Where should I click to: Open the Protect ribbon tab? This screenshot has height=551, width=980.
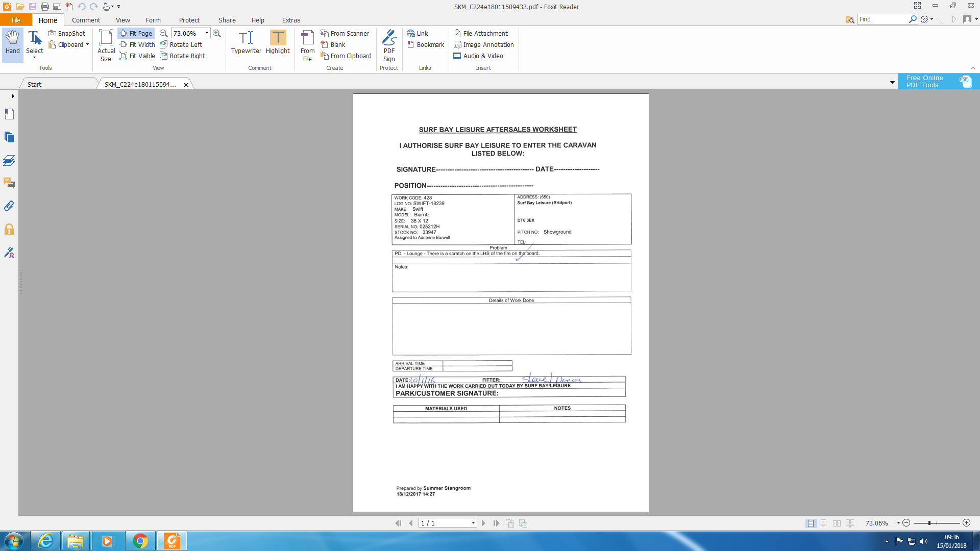pos(189,20)
